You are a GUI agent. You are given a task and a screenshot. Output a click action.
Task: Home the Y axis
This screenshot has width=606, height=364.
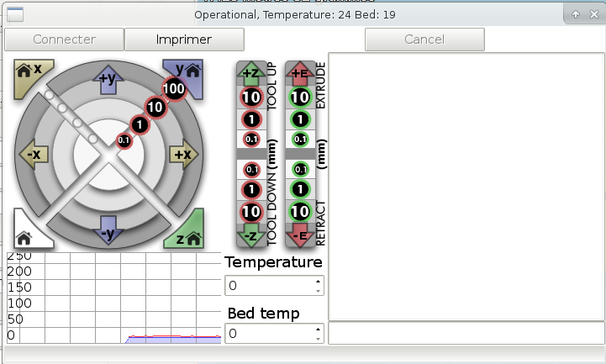coord(187,76)
